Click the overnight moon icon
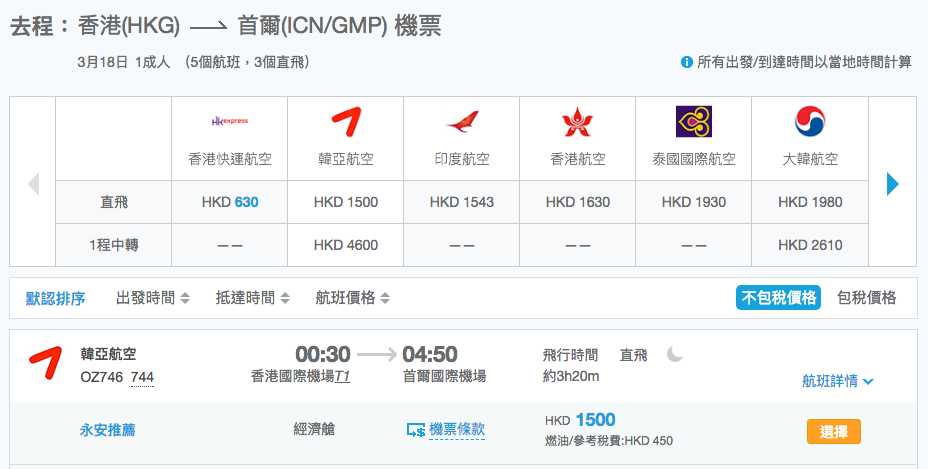Screen dimensions: 928x469 (x=675, y=354)
